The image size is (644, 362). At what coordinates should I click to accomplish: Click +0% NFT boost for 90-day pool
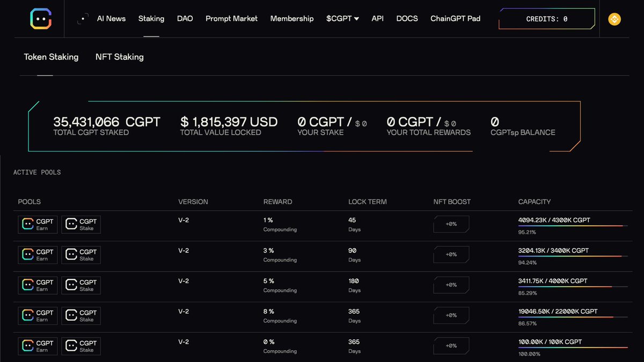coord(451,255)
